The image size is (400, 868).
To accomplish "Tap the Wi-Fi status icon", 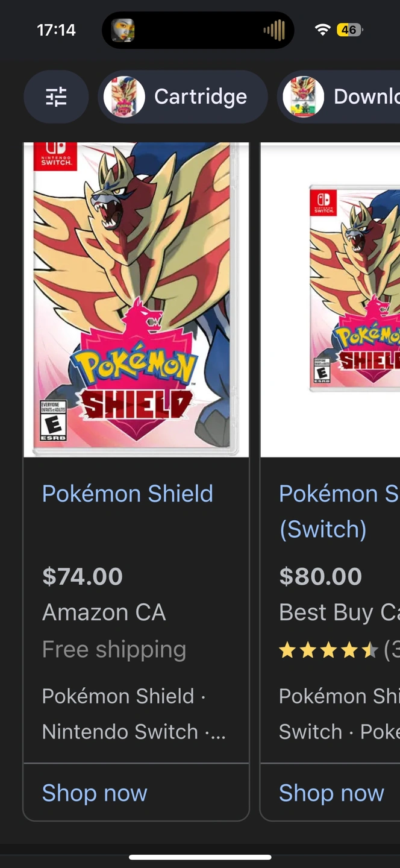I will pos(322,30).
